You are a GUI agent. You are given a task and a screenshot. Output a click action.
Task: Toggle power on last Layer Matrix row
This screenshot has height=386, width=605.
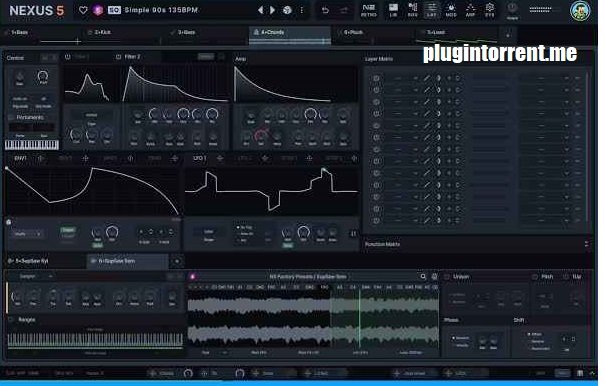point(376,221)
